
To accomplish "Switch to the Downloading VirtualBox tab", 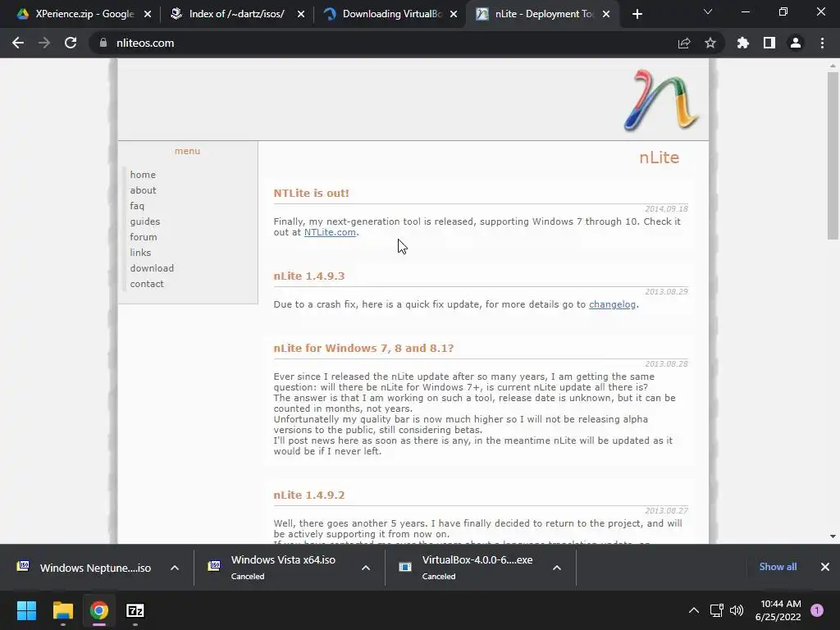I will click(x=391, y=15).
